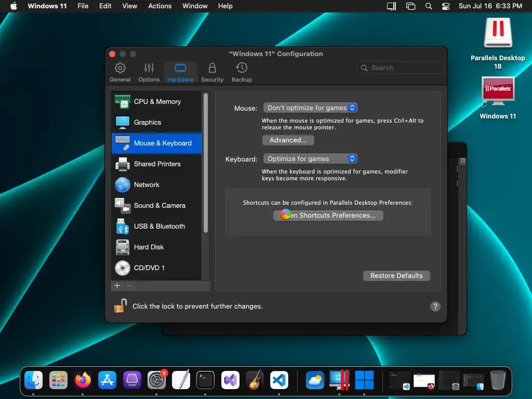This screenshot has width=532, height=399.
Task: Select Hard Disk in sidebar
Action: point(157,247)
